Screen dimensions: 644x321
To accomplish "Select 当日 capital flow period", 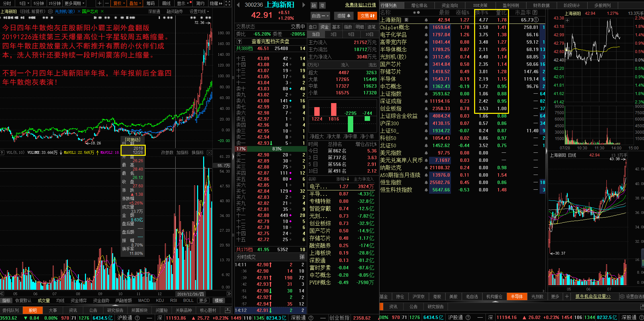I will (316, 34).
